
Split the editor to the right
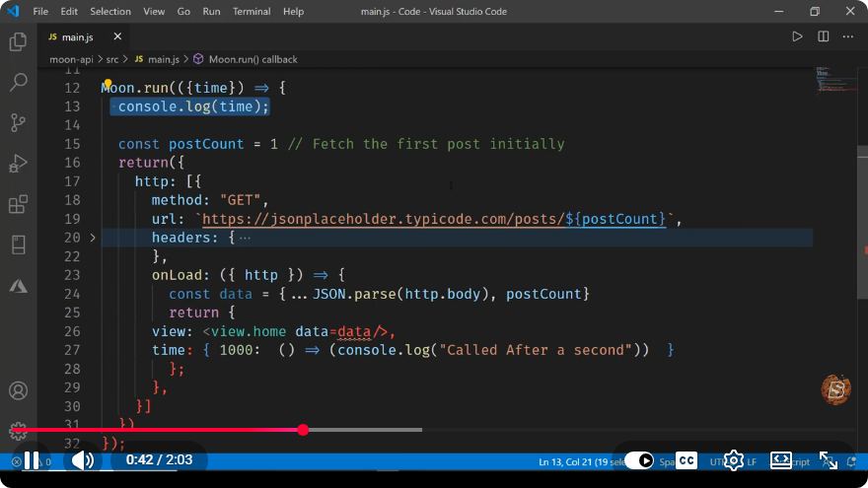tap(824, 36)
